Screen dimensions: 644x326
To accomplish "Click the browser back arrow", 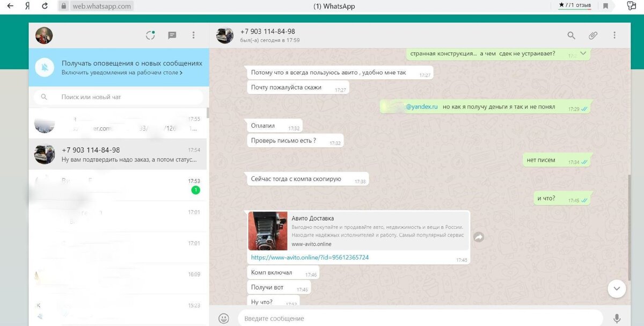I will tap(10, 6).
